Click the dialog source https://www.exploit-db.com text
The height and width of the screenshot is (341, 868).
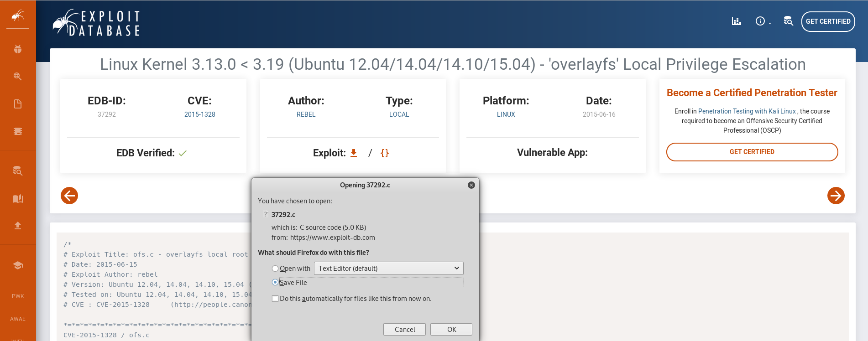[x=333, y=238]
